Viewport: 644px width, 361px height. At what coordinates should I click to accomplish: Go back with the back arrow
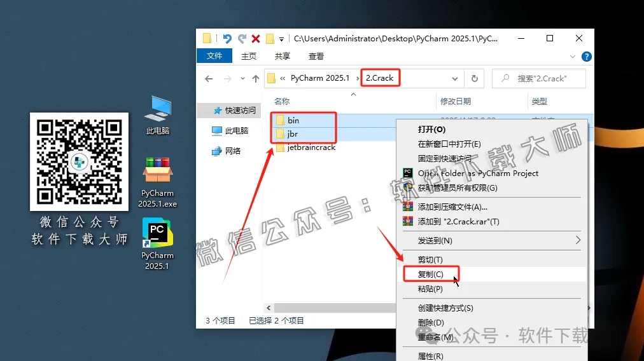pos(209,78)
